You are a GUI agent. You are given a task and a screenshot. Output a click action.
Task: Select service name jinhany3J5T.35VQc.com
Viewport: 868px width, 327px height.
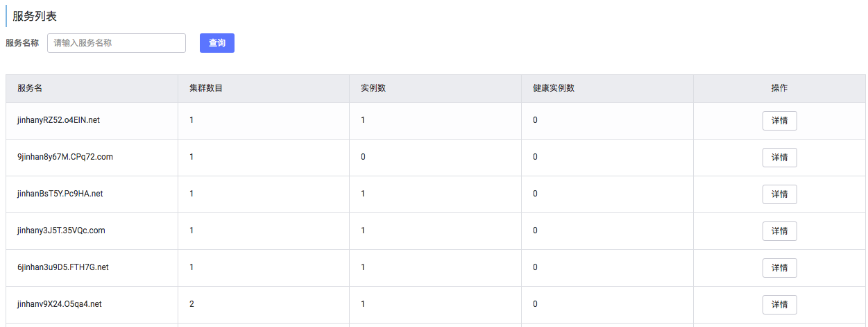click(61, 230)
